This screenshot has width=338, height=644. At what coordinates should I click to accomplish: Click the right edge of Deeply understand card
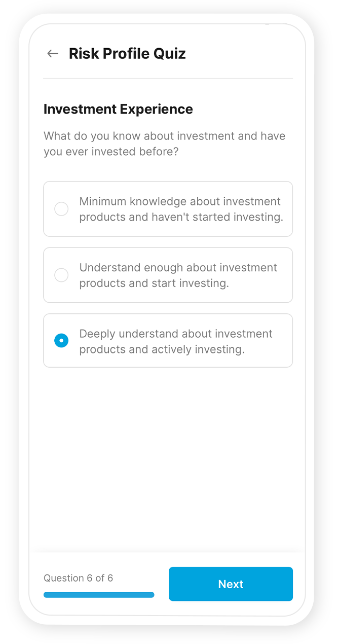[x=289, y=341]
